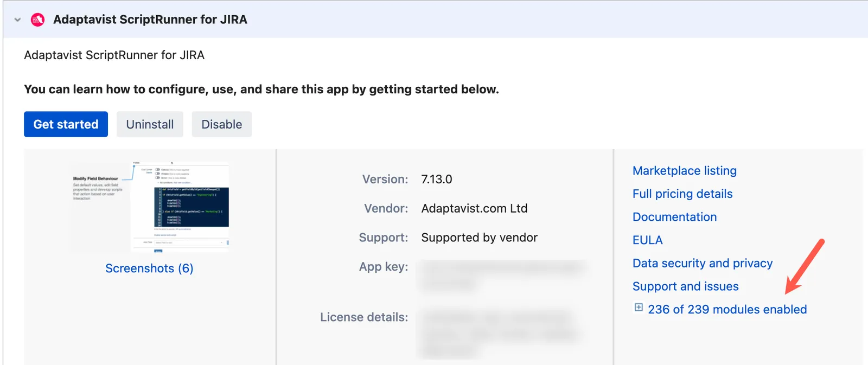Open the Marketplace listing link
Viewport: 868px width, 365px height.
(x=685, y=171)
